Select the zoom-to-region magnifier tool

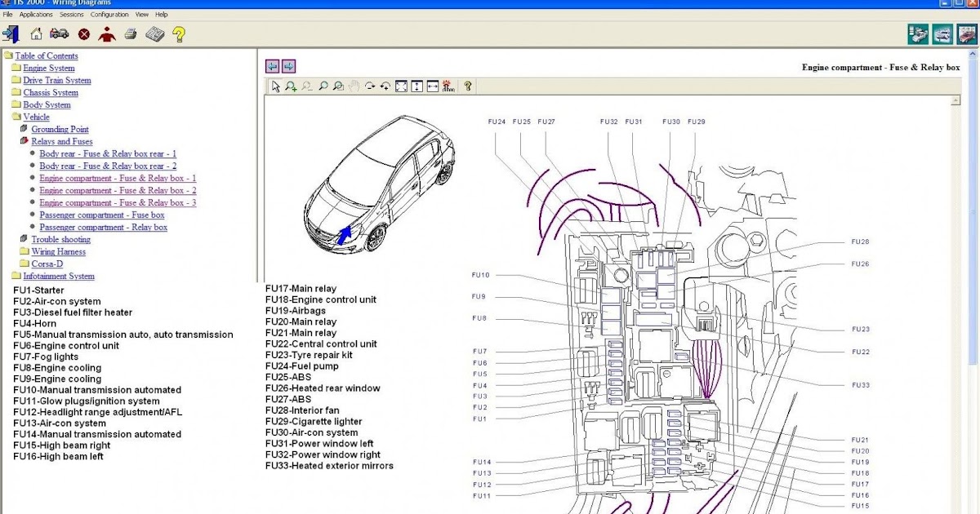[x=338, y=86]
